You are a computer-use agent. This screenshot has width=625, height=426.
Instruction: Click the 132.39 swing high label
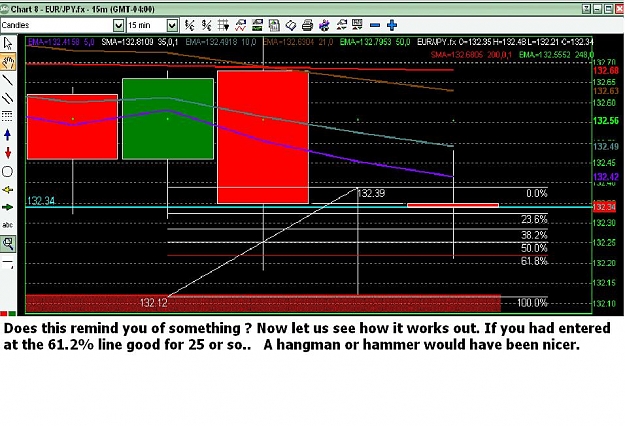click(x=371, y=194)
